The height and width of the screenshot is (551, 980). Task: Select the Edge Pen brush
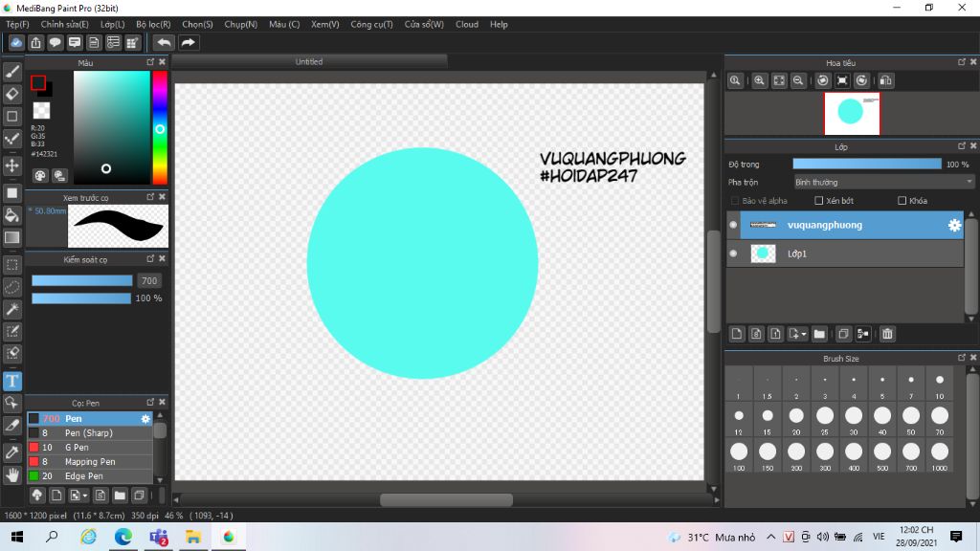point(90,476)
